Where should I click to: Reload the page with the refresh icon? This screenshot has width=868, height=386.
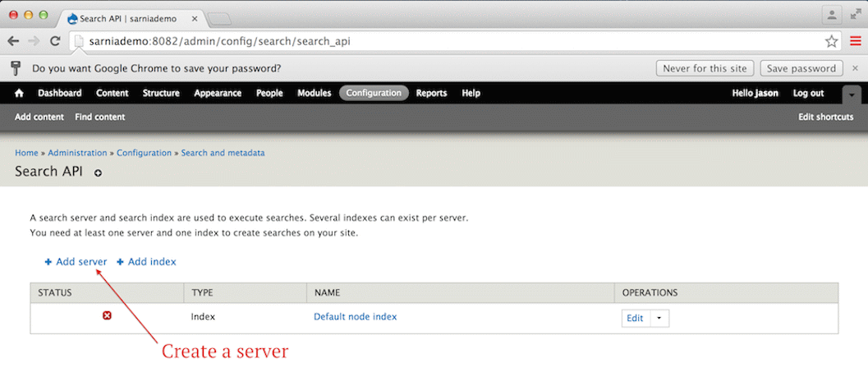[x=55, y=41]
